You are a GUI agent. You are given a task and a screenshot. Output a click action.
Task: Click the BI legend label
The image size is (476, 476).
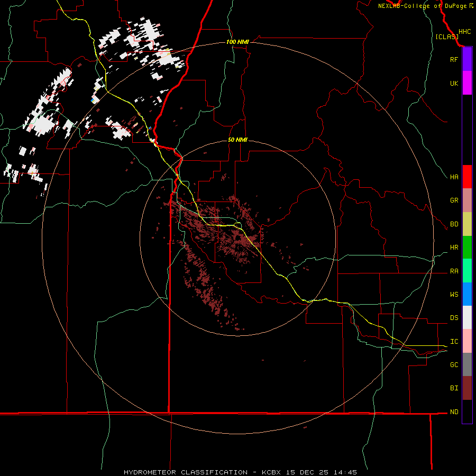[x=454, y=388]
